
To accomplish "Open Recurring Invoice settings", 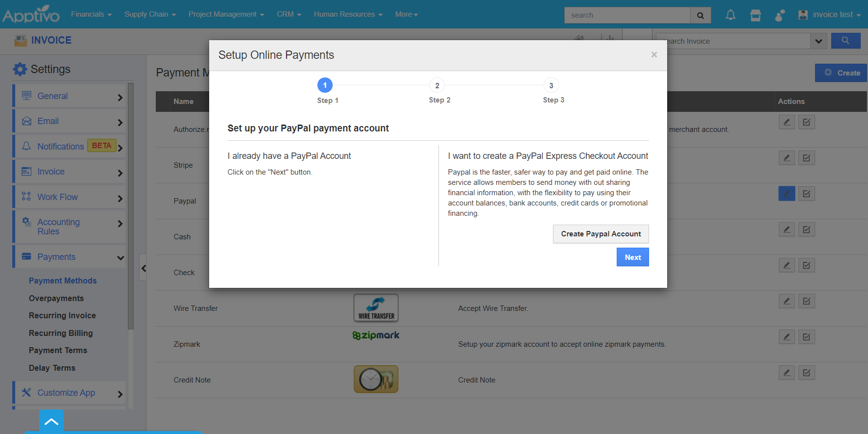I will [62, 315].
